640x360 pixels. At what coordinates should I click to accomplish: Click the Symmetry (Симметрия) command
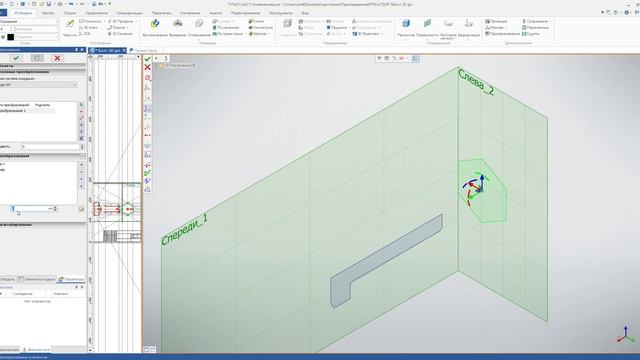260,27
